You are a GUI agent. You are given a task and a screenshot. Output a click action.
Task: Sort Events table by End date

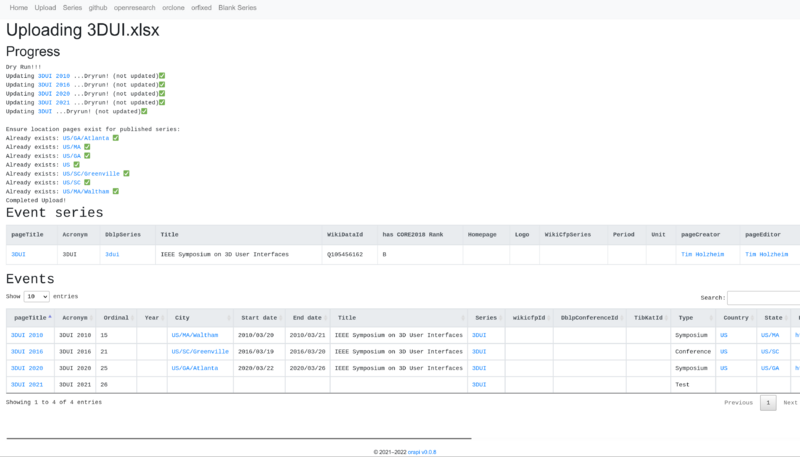coord(308,318)
